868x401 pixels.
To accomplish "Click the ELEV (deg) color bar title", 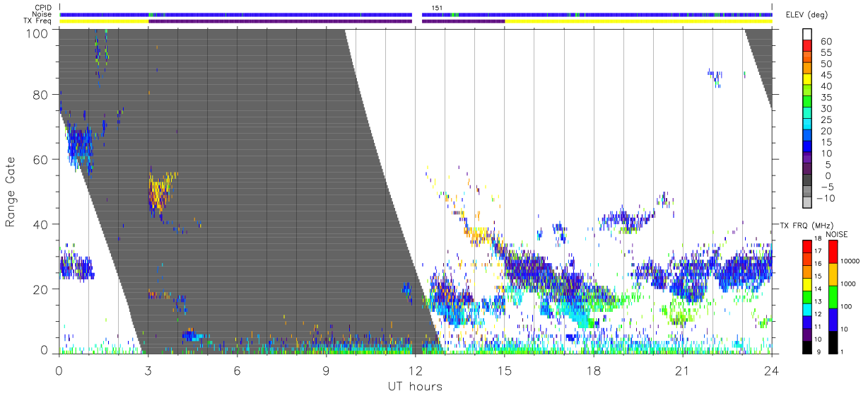I will click(x=807, y=15).
